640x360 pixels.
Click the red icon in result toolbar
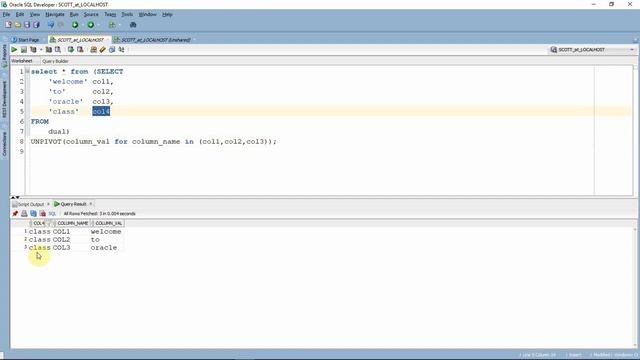click(42, 213)
